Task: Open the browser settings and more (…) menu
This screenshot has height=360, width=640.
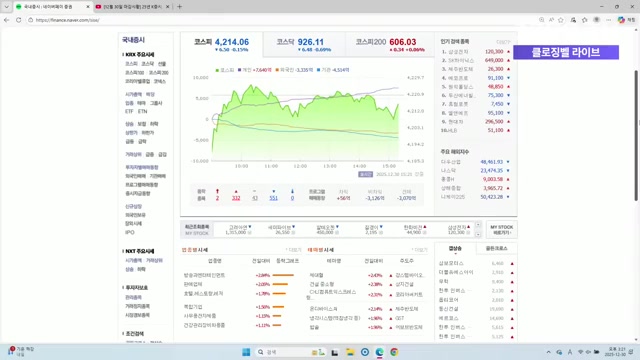Action: pos(609,20)
